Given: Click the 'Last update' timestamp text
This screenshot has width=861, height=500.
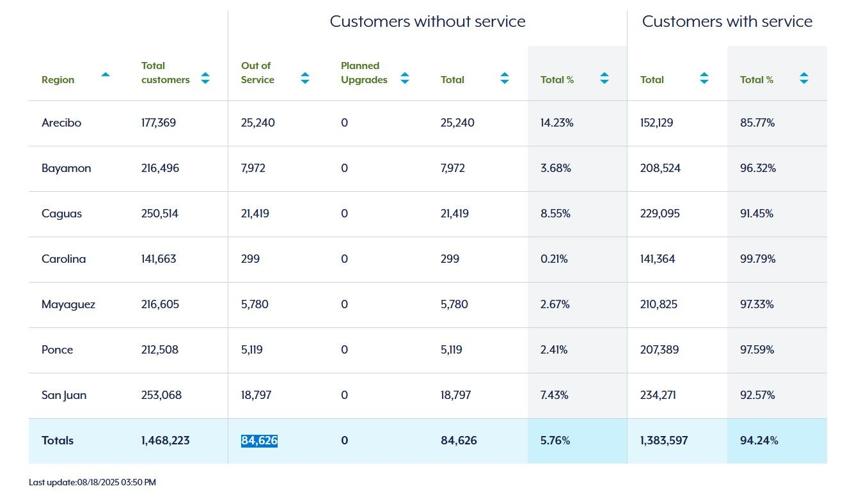Looking at the screenshot, I should [92, 482].
